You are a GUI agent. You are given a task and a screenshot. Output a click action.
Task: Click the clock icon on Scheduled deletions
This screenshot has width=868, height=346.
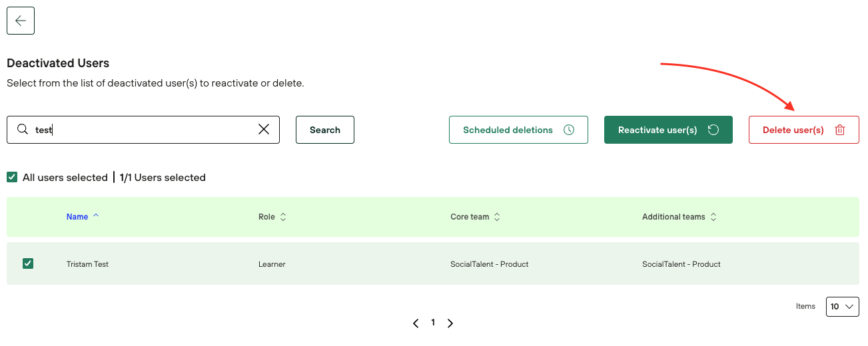569,130
